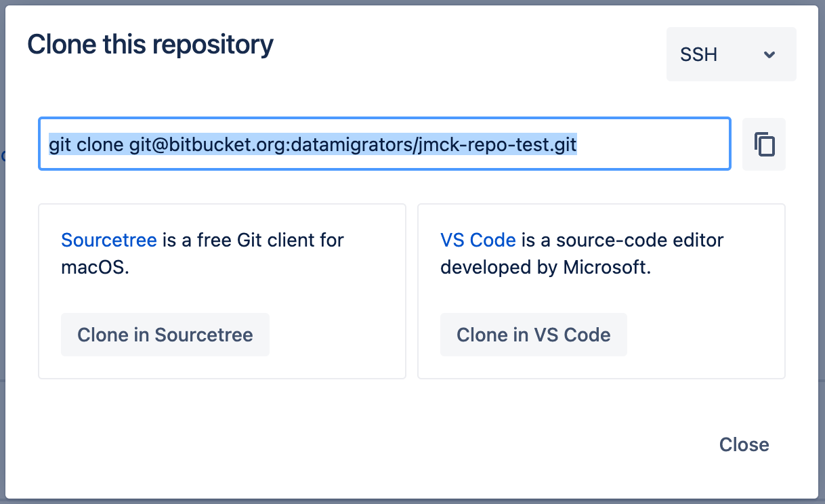Click the 'macOS.' word in Sourcetree card

[x=95, y=267]
